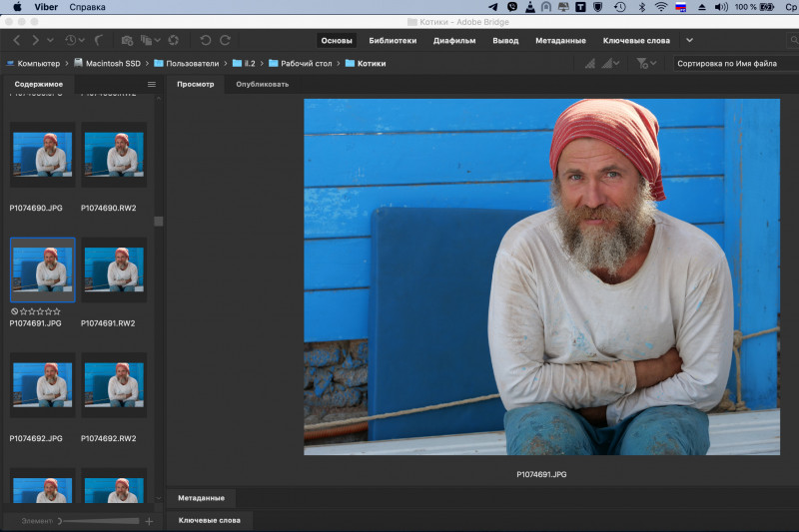The image size is (799, 532).
Task: Click the VLC cone menu bar icon
Action: (x=530, y=7)
